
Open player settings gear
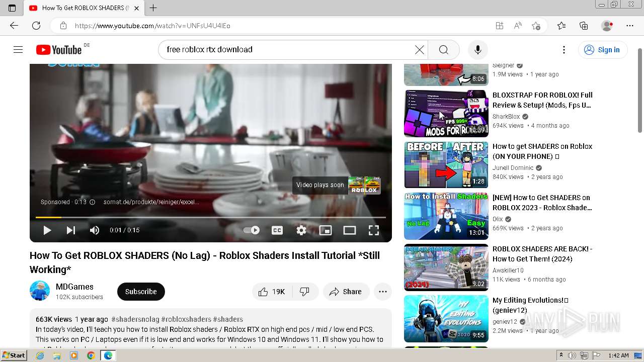click(x=301, y=230)
